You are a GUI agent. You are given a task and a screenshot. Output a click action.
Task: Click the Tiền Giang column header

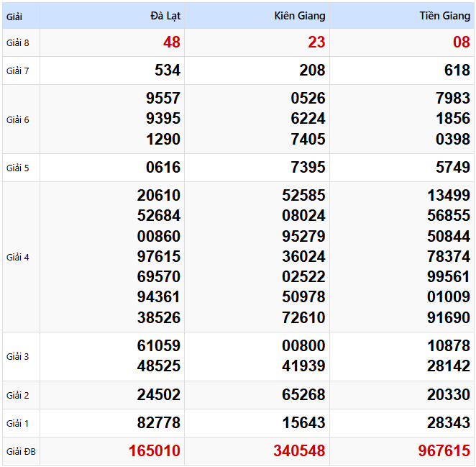pos(445,15)
